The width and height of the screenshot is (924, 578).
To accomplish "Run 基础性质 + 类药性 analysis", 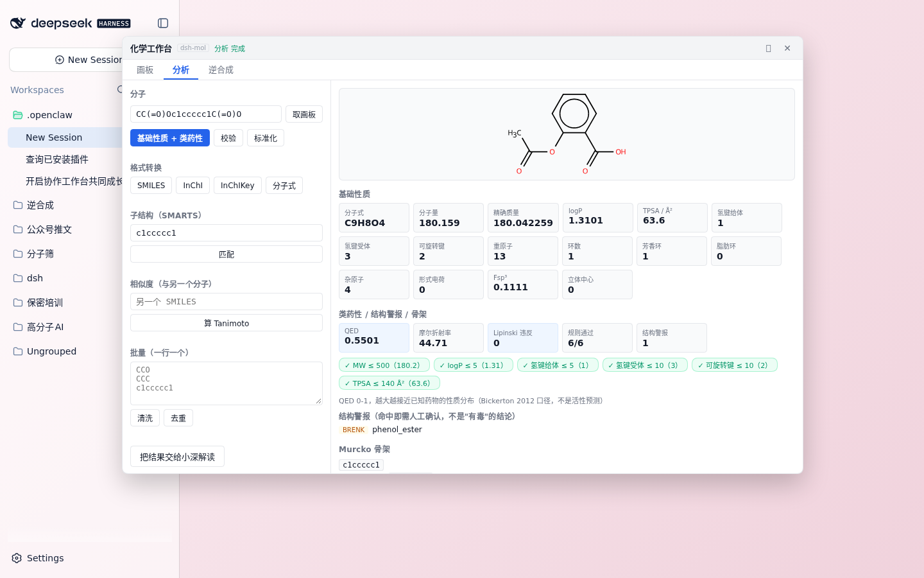I will (x=170, y=138).
